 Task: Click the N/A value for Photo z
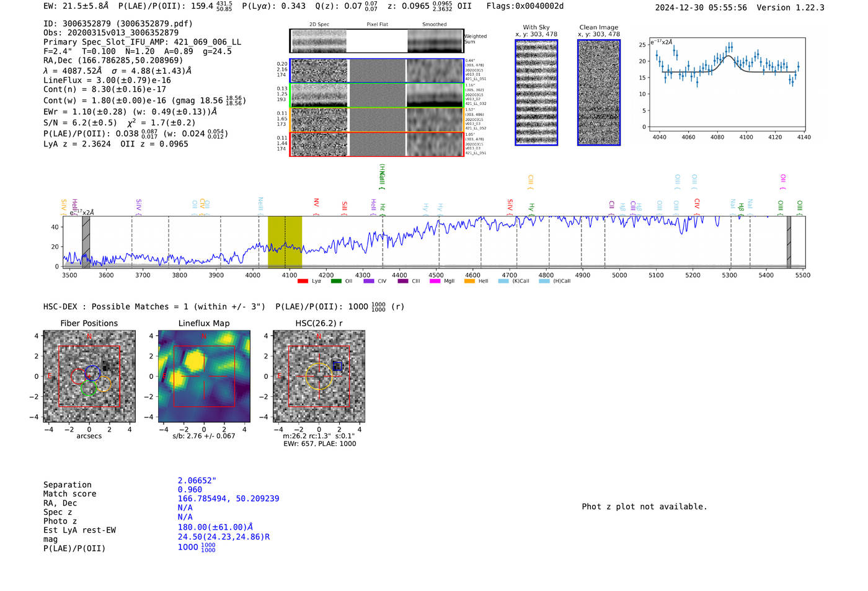coord(185,517)
